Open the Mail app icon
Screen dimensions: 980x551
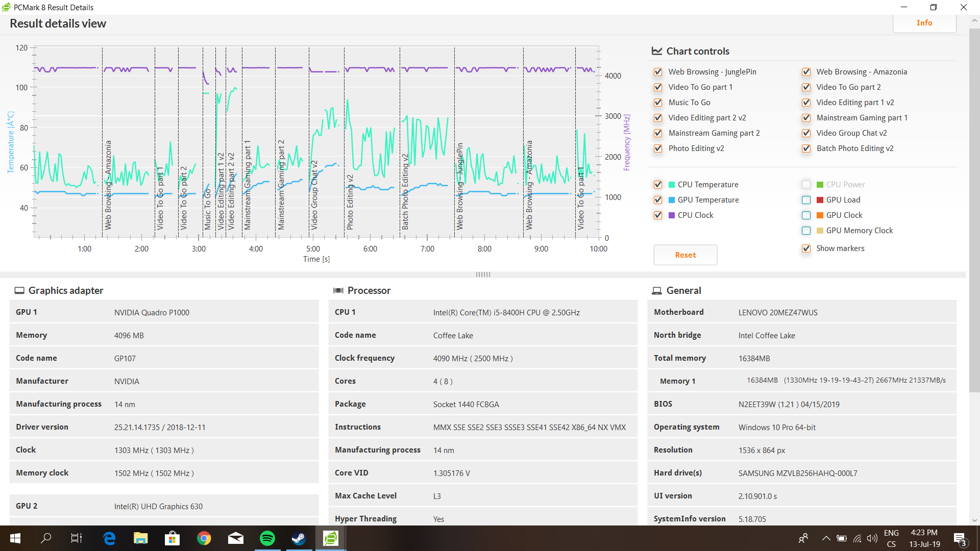tap(235, 538)
